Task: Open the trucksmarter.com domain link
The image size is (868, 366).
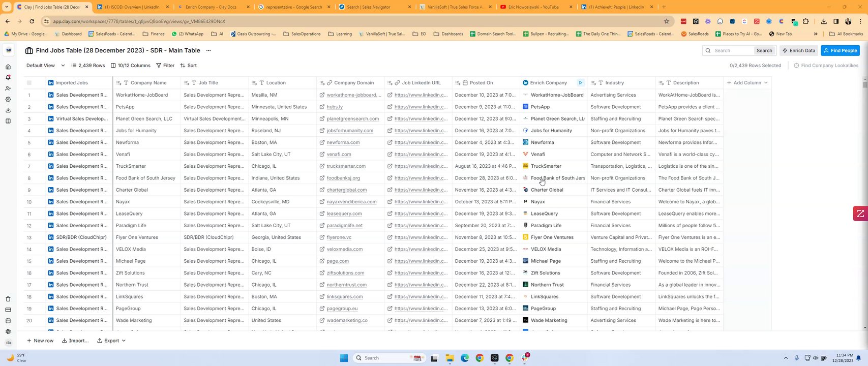Action: (x=346, y=166)
